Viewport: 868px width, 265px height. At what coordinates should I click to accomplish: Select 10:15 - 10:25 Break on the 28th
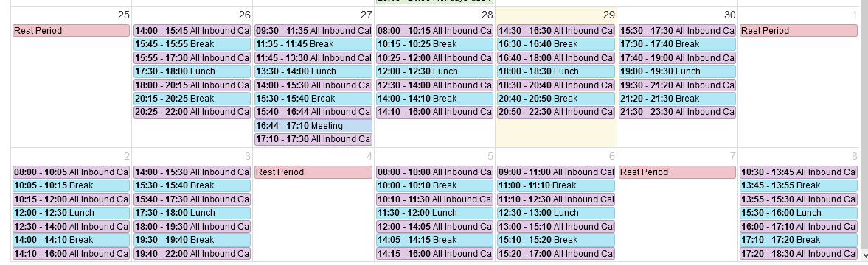pyautogui.click(x=434, y=44)
